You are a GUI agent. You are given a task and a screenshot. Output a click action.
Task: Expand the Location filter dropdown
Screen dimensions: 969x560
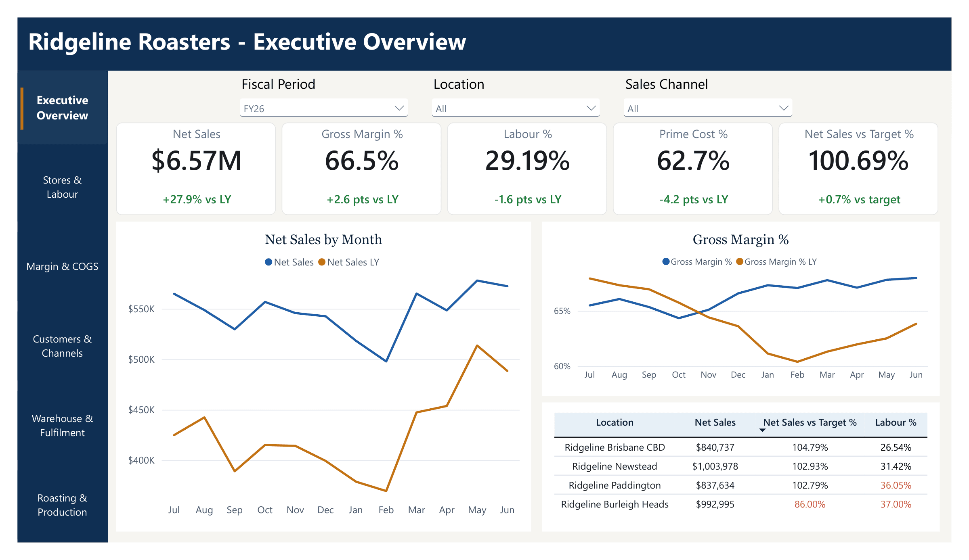[516, 108]
